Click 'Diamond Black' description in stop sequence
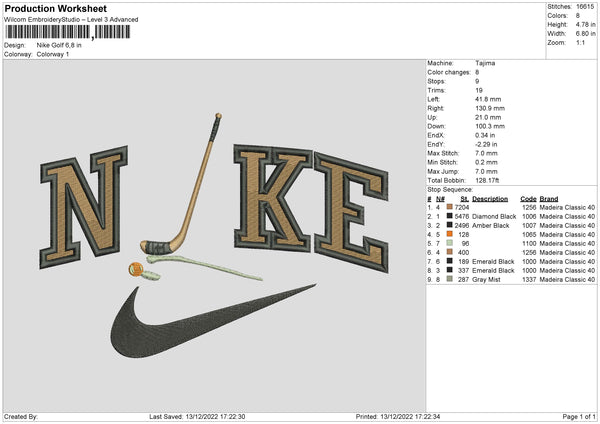Image resolution: width=600 pixels, height=424 pixels. (x=494, y=217)
